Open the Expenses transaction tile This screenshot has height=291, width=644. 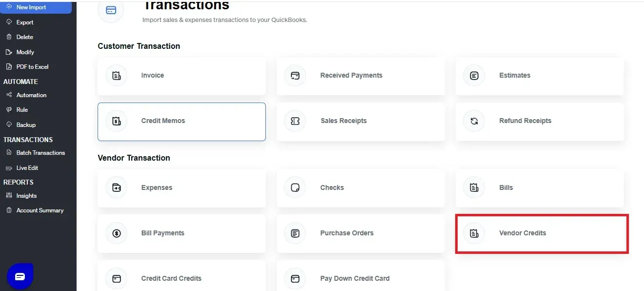click(x=181, y=188)
